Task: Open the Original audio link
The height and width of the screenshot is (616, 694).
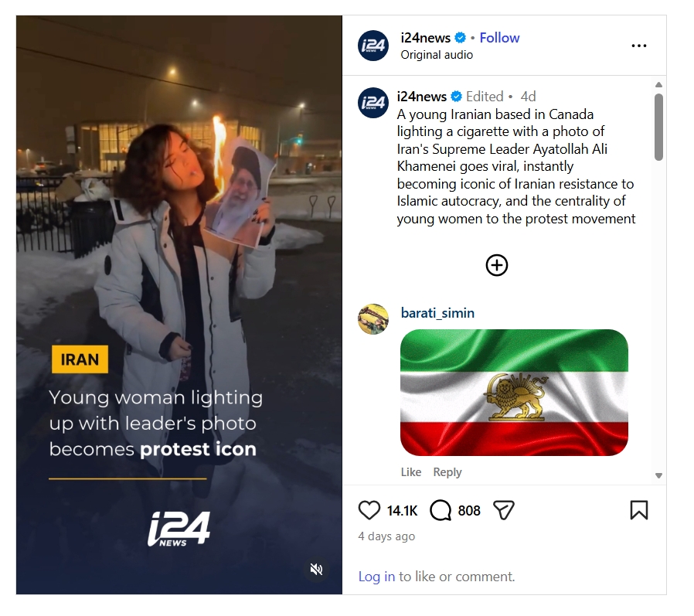Action: coord(437,55)
